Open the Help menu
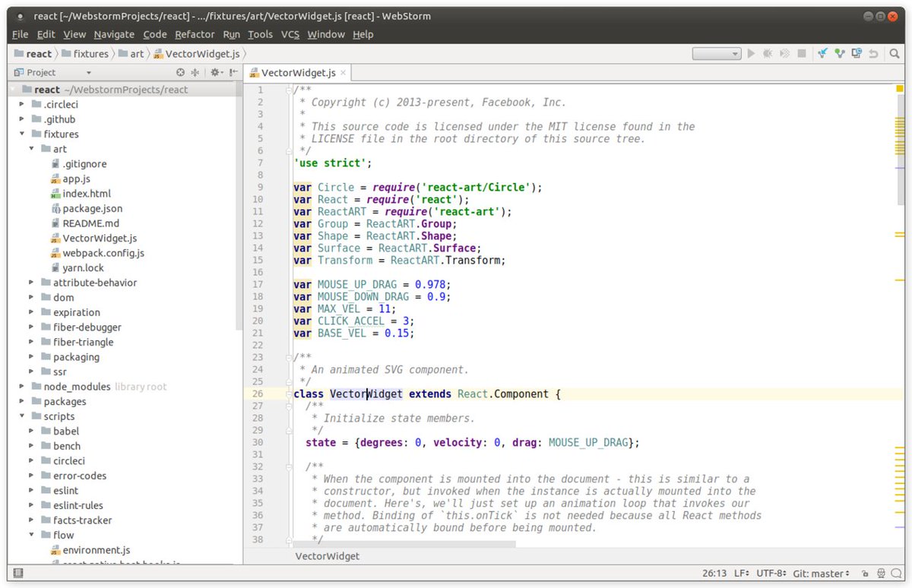 coord(363,34)
